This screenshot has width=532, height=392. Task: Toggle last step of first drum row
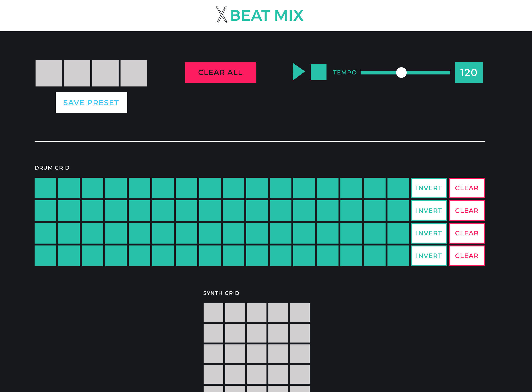pos(398,188)
